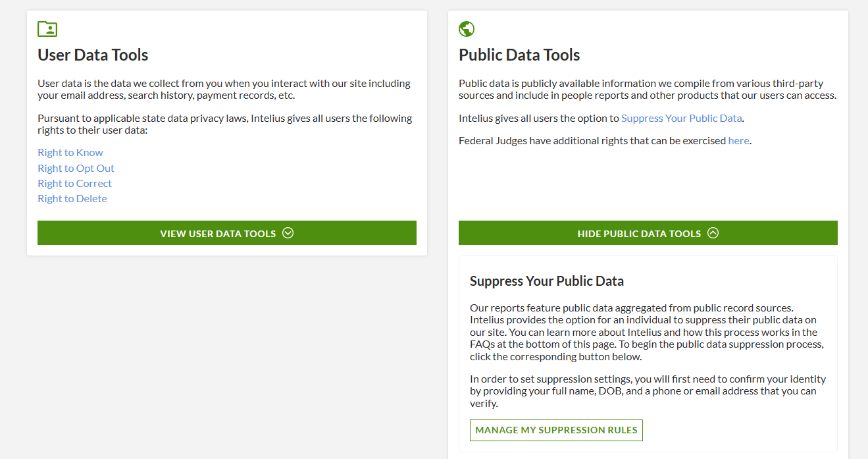Screen dimensions: 868x459
Task: Click the paragraph describing user data collection
Action: (x=224, y=90)
